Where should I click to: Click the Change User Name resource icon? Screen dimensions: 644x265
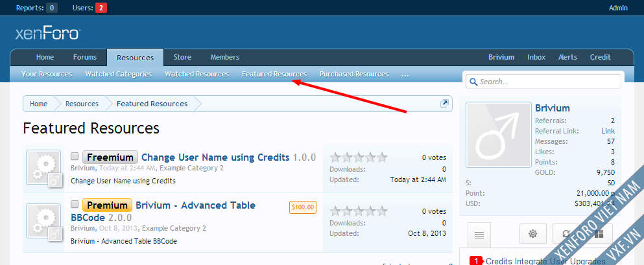(43, 167)
